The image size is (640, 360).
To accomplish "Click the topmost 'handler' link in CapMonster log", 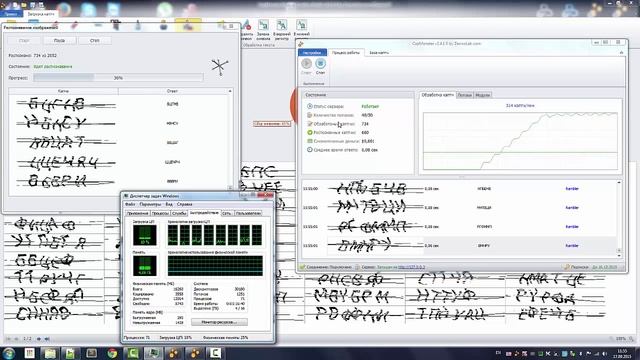I will point(572,189).
